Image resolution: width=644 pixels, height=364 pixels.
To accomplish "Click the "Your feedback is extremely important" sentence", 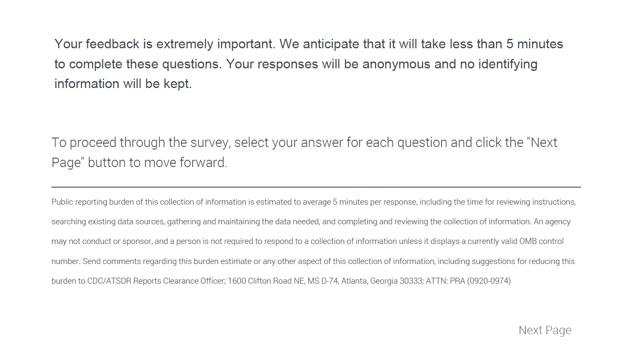I will (165, 44).
